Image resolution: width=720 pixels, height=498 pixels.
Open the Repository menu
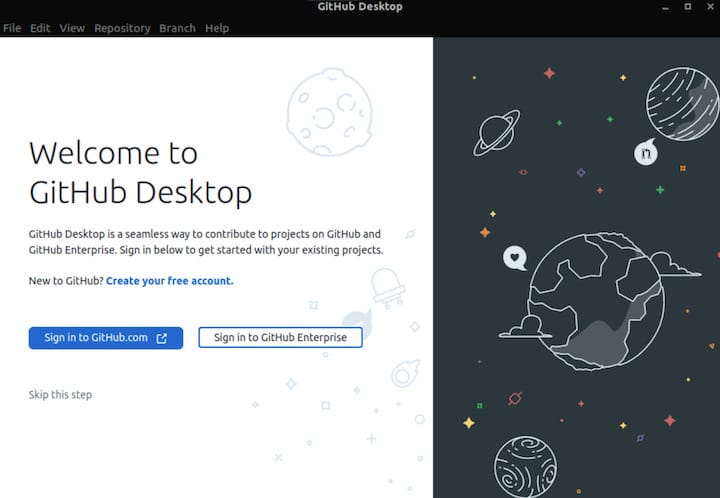coord(122,28)
